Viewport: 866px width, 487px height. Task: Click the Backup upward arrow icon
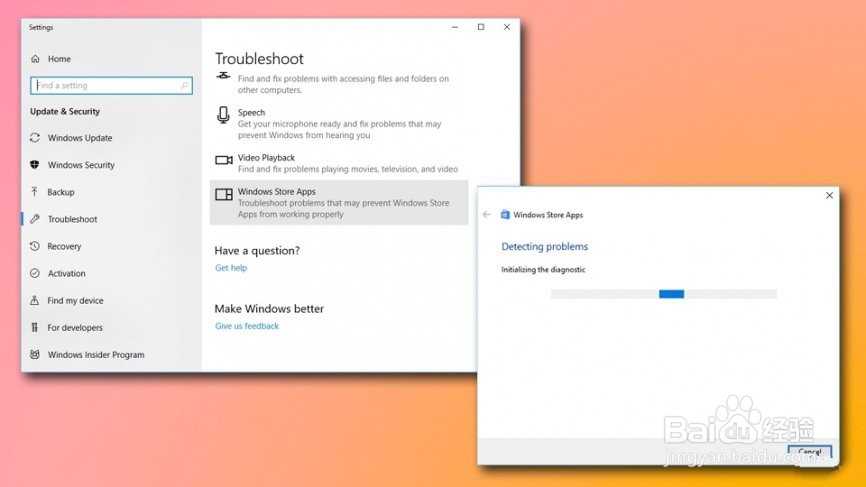[x=35, y=192]
